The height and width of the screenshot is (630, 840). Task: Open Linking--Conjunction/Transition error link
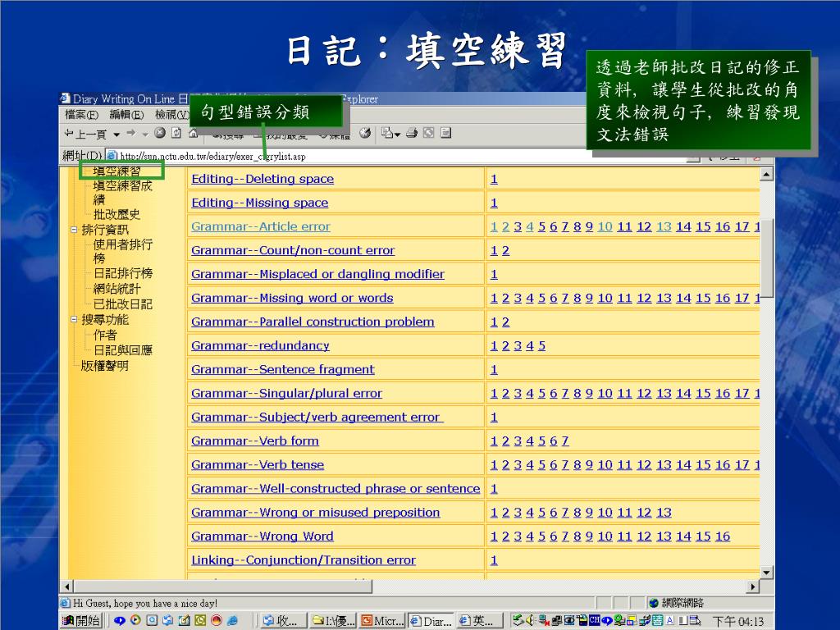[304, 559]
